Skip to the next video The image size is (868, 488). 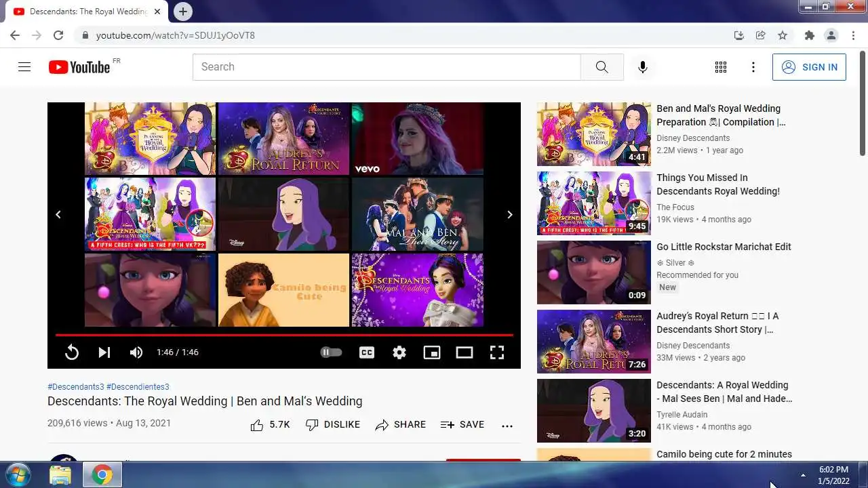[x=104, y=352]
